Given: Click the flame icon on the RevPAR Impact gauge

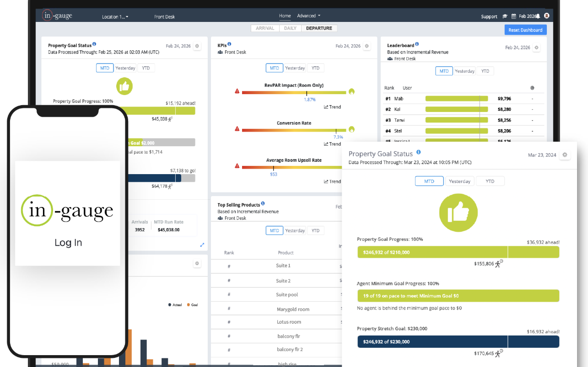Looking at the screenshot, I should tap(351, 91).
